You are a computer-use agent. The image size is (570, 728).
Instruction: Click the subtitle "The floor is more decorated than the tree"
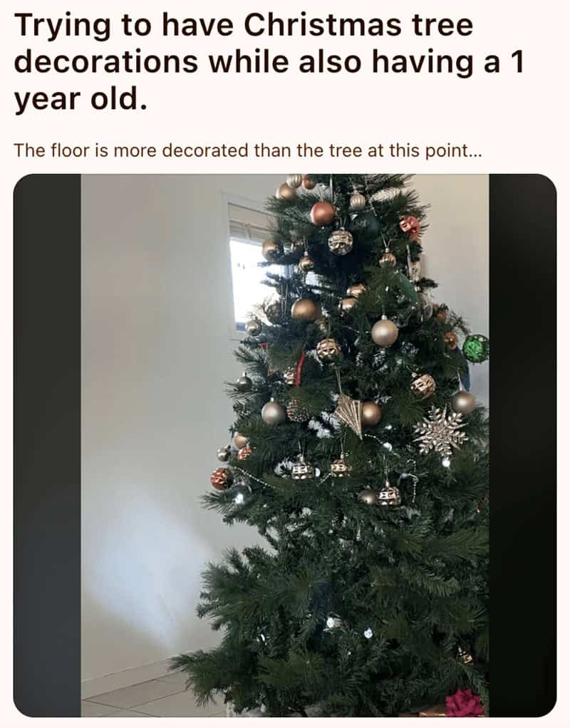click(x=249, y=150)
